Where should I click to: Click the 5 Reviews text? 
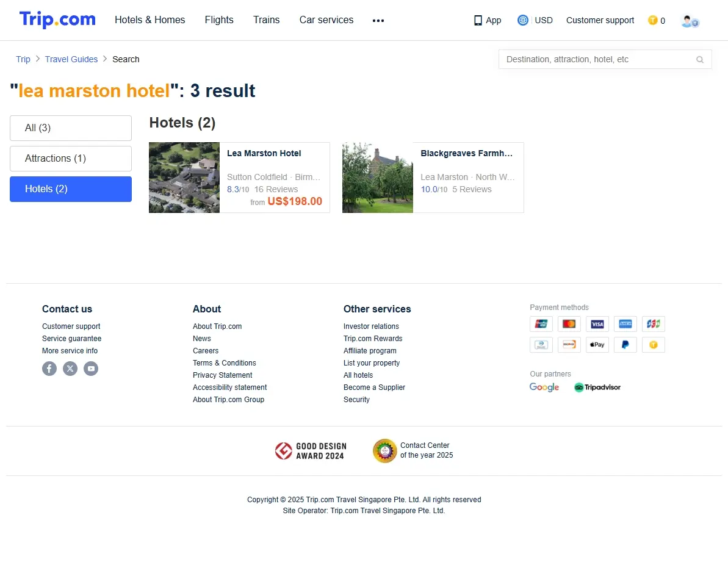pos(472,189)
